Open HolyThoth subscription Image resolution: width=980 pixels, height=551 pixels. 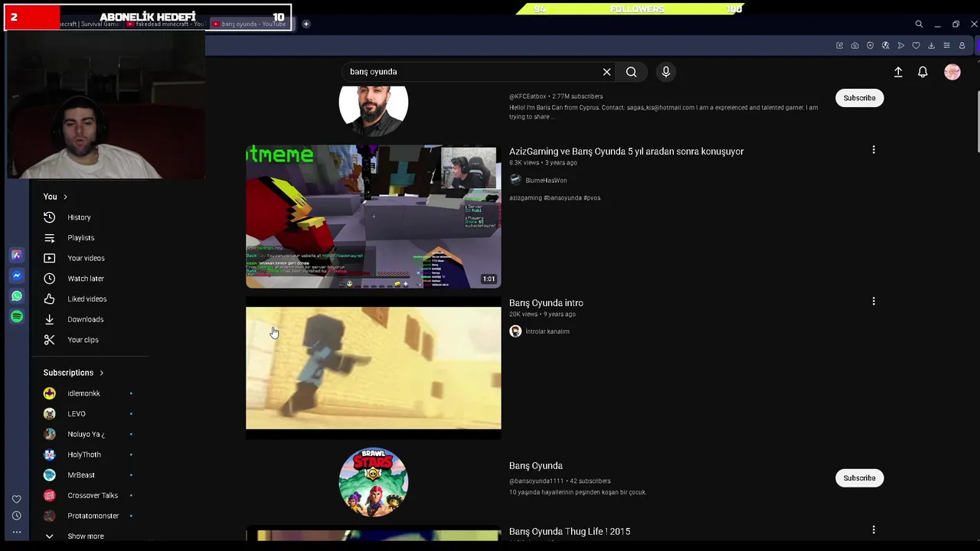click(x=84, y=455)
